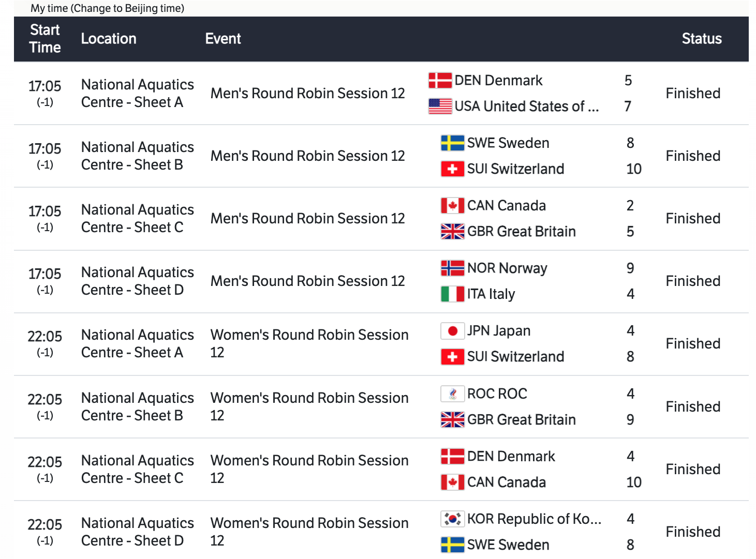This screenshot has height=559, width=756.
Task: Click the Start Time column header
Action: click(x=45, y=39)
